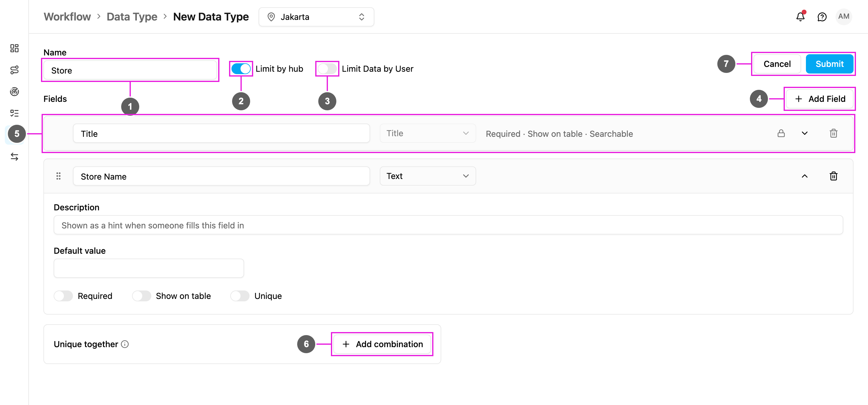Go to Workflow breadcrumb

67,17
